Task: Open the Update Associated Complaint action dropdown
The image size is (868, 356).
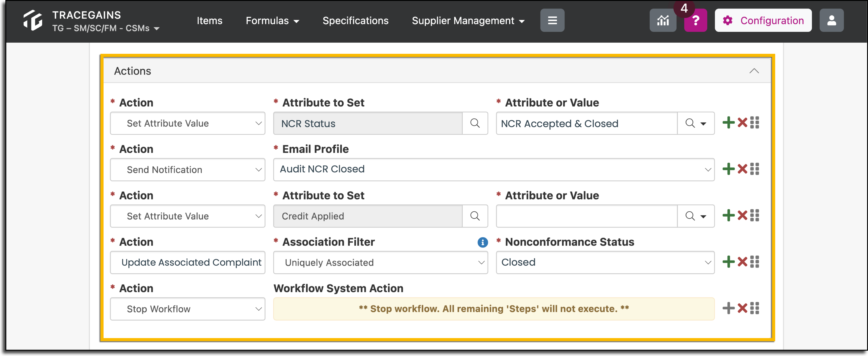Action: click(x=188, y=262)
